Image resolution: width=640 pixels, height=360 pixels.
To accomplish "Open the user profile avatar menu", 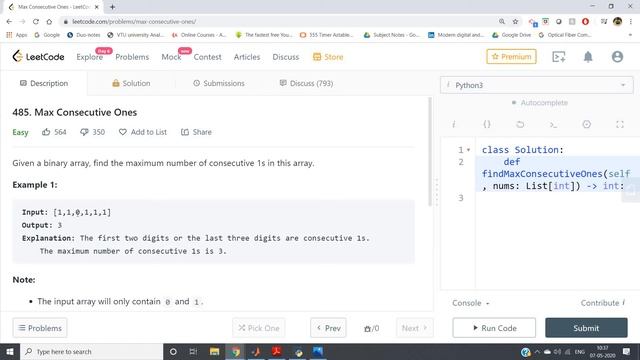I will click(617, 57).
